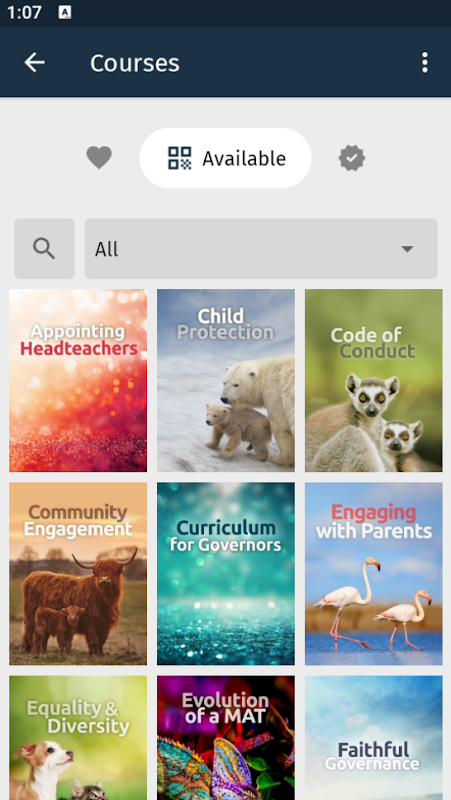Click the dropdown arrow beside All
Screen dimensions: 451x800
[x=407, y=249]
